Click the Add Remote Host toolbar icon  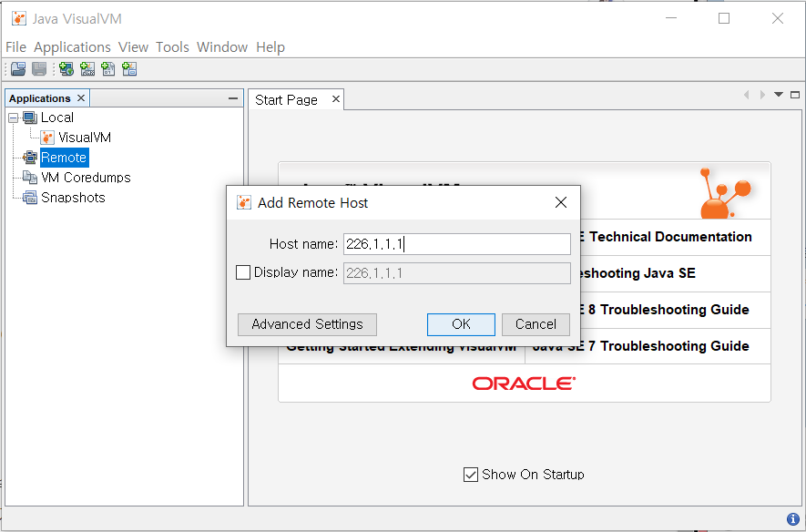pos(66,69)
